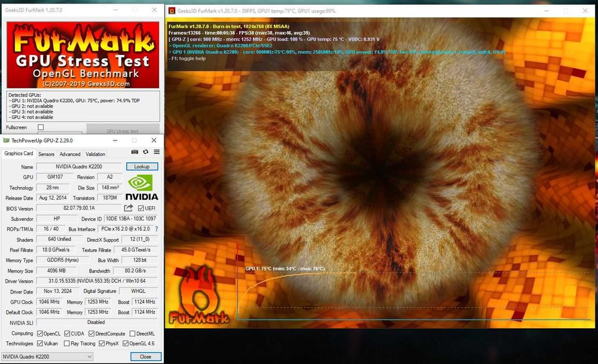The height and width of the screenshot is (364, 598).
Task: Switch to the Validation tab
Action: coord(95,154)
